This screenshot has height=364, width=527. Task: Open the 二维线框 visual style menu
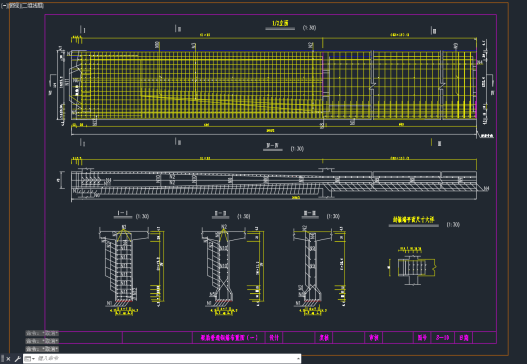(32, 5)
